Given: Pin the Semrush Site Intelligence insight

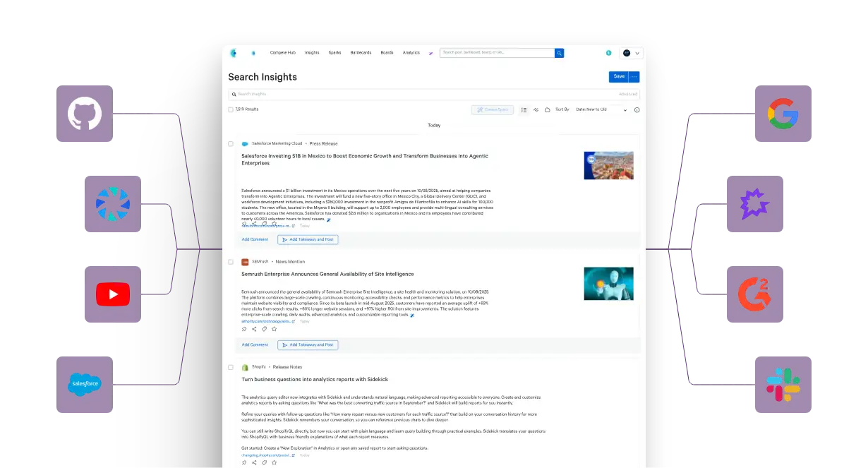Looking at the screenshot, I should [x=244, y=329].
